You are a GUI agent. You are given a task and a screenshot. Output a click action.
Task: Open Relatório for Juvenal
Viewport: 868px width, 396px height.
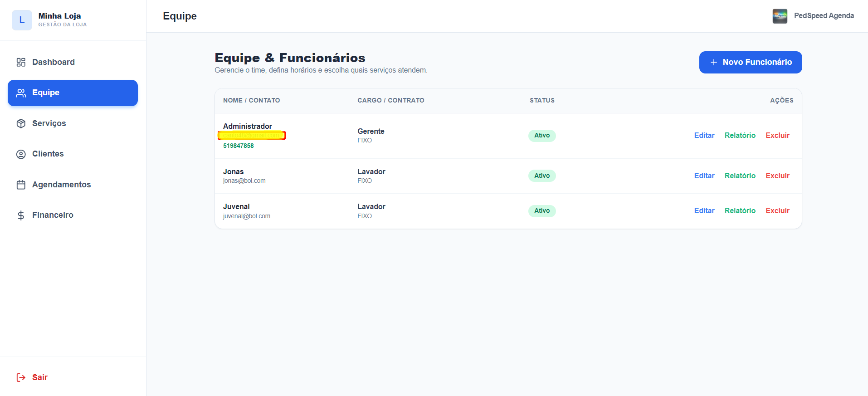740,210
